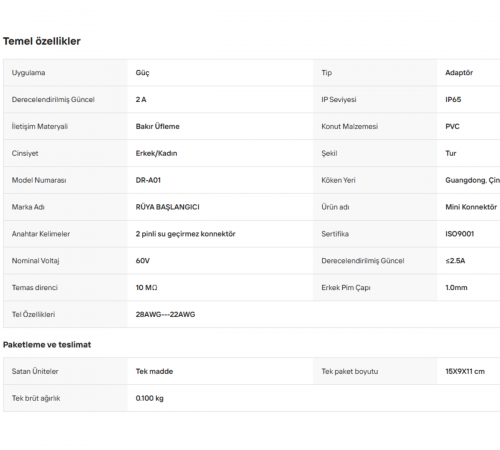Click the Güç value
The image size is (500, 450).
pos(142,73)
